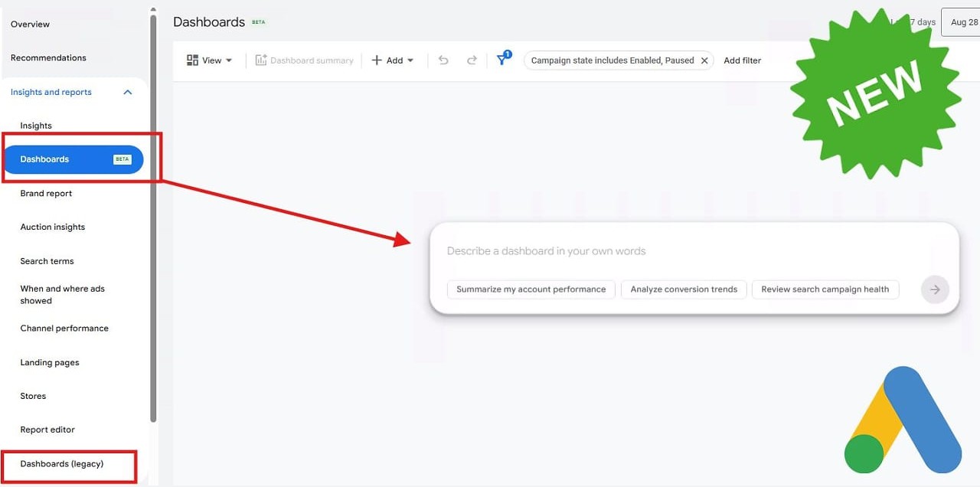980x487 pixels.
Task: Open the Aug 28 date range picker
Action: 961,22
